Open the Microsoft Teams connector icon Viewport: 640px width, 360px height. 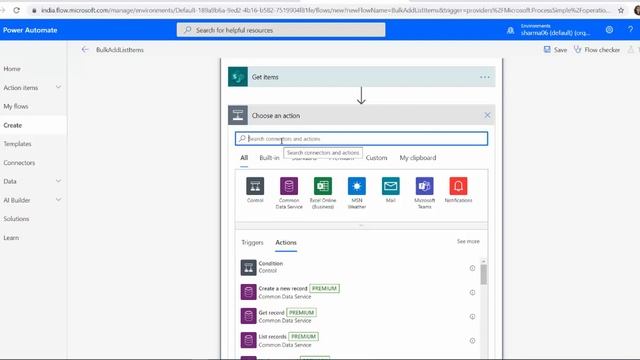click(424, 186)
